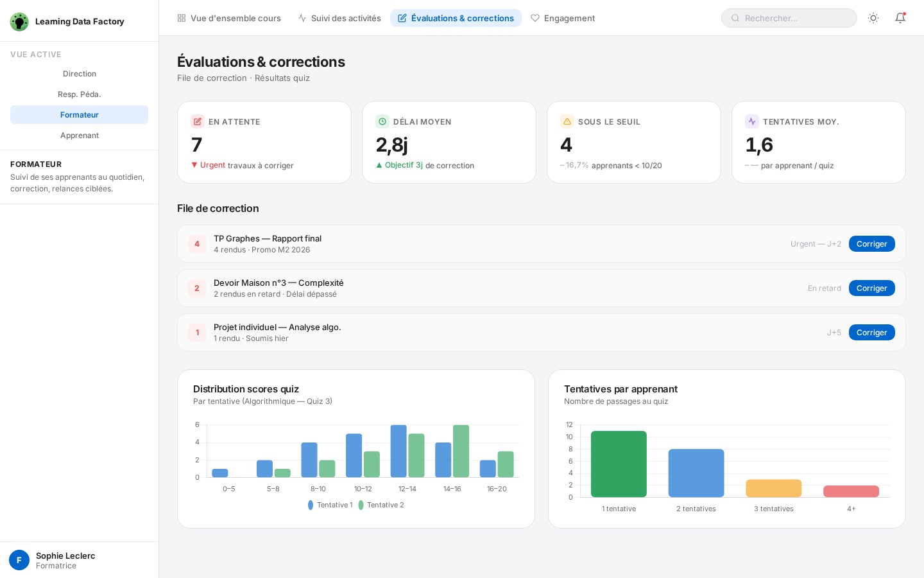Toggle the Tentative 1 legend swatch

(x=311, y=505)
